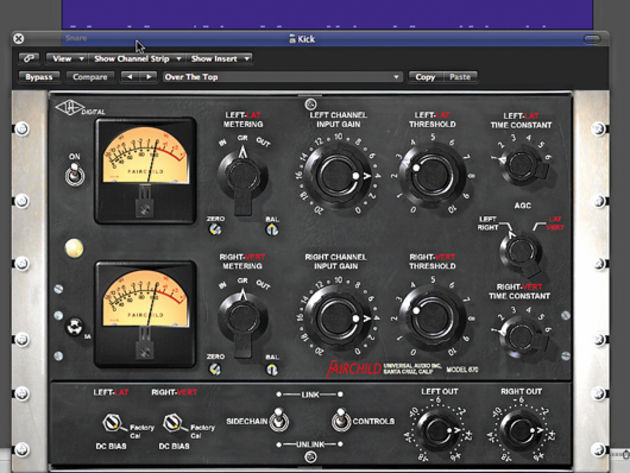Viewport: 630px width, 473px height.
Task: Paste plug-in settings
Action: 460,77
